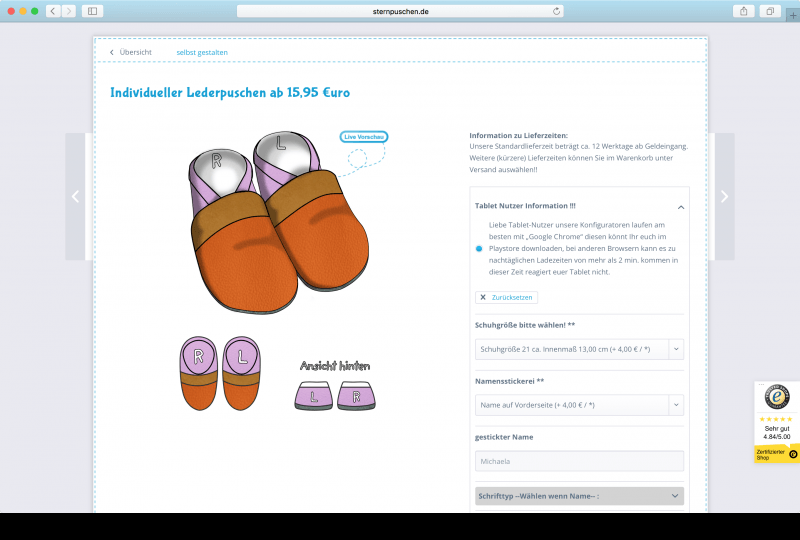This screenshot has width=800, height=540.
Task: Click the Zurücksetzen reset button
Action: (x=506, y=297)
